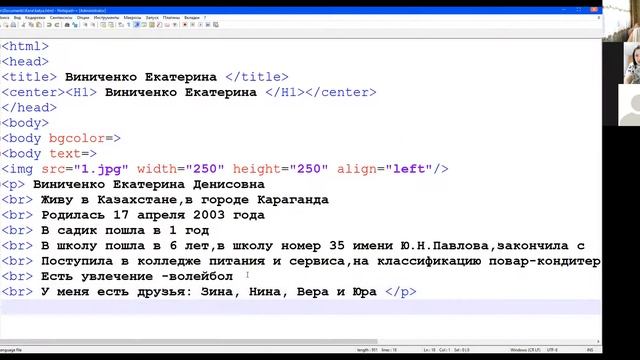The height and width of the screenshot is (360, 640).
Task: Click the Поступила в колледже line
Action: click(301, 261)
